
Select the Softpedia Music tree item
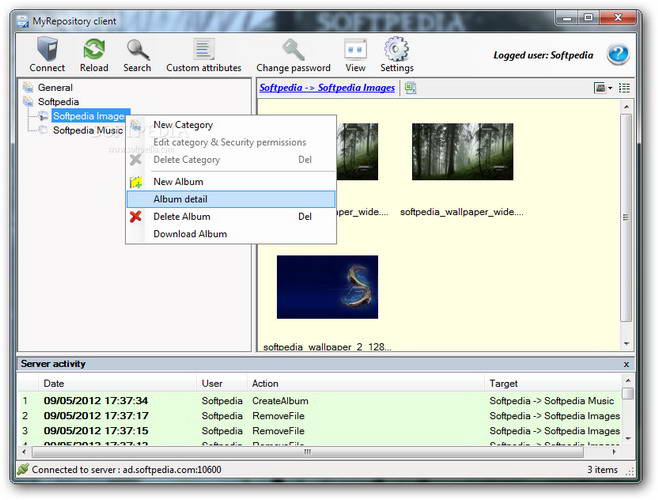[x=88, y=130]
